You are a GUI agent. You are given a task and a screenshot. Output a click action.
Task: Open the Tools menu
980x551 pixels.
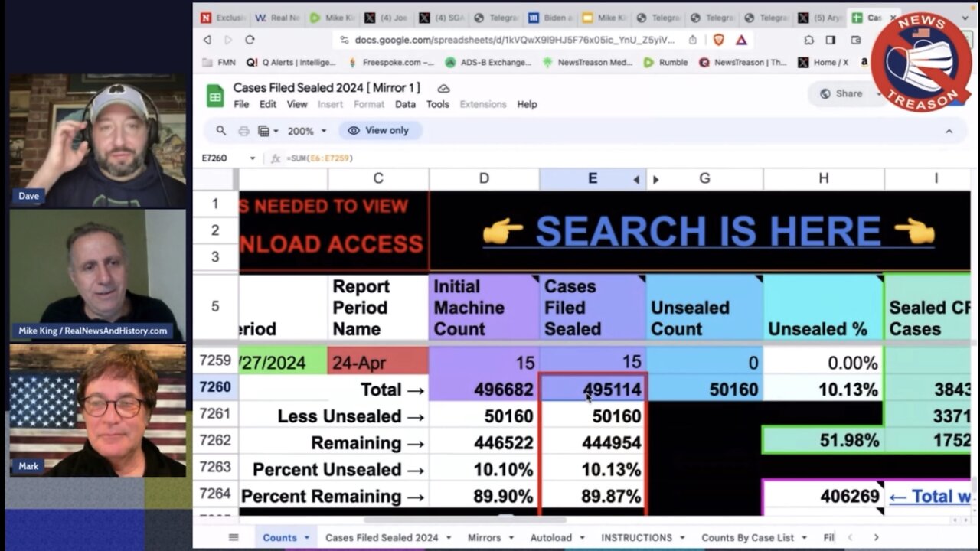tap(437, 104)
